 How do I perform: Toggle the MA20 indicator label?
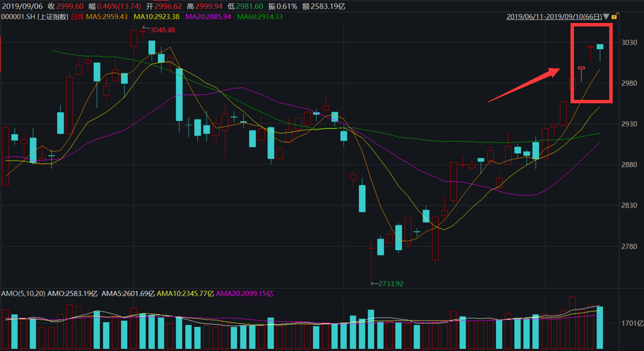pyautogui.click(x=208, y=16)
